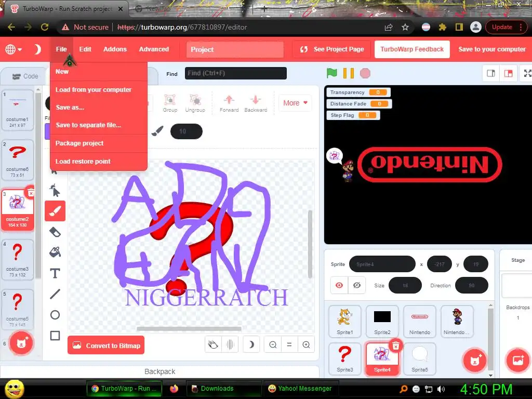Show the sprite with the eye icon

click(x=339, y=285)
